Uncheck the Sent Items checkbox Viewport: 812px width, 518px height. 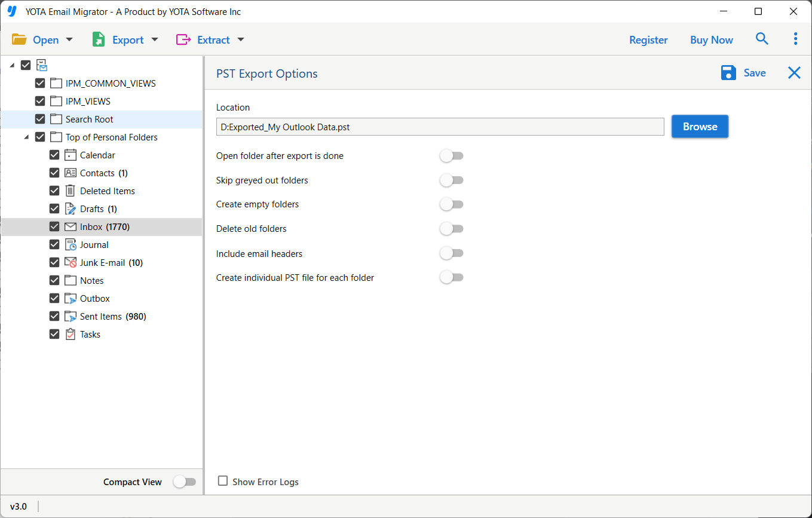54,316
